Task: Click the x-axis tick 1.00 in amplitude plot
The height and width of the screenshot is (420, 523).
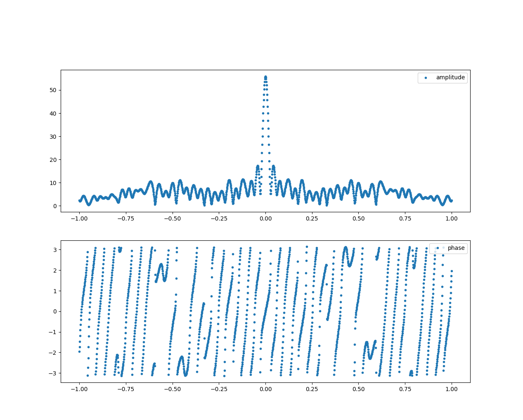Action: pos(452,218)
